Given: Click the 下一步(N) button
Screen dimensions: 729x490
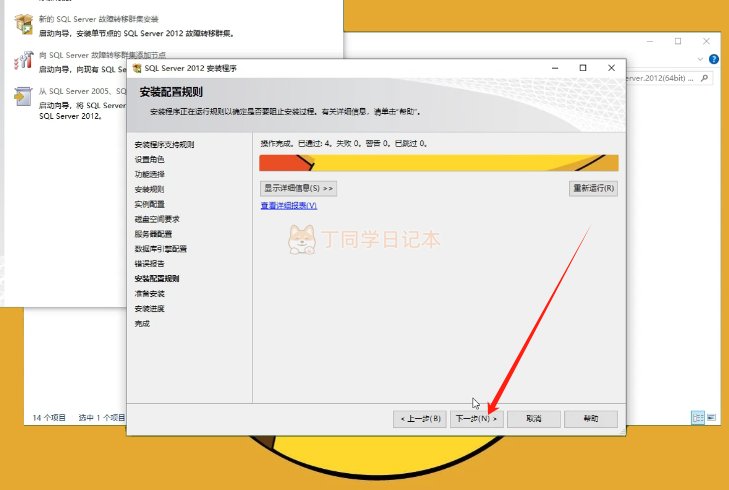Looking at the screenshot, I should 477,418.
